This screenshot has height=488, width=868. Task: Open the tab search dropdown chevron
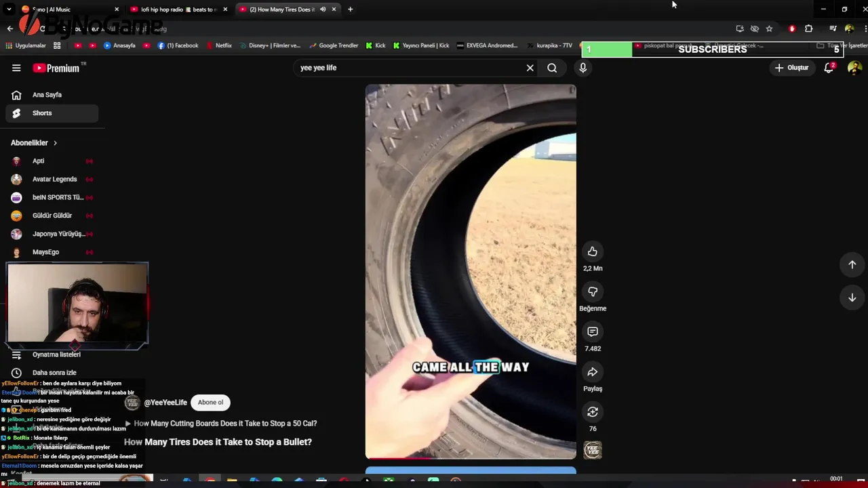point(9,9)
